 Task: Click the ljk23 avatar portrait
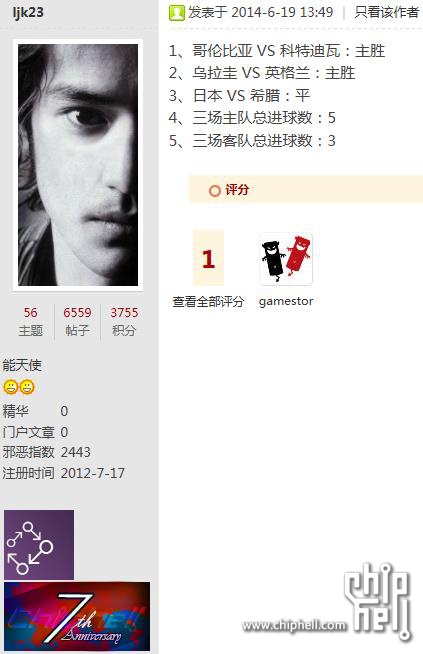[78, 165]
